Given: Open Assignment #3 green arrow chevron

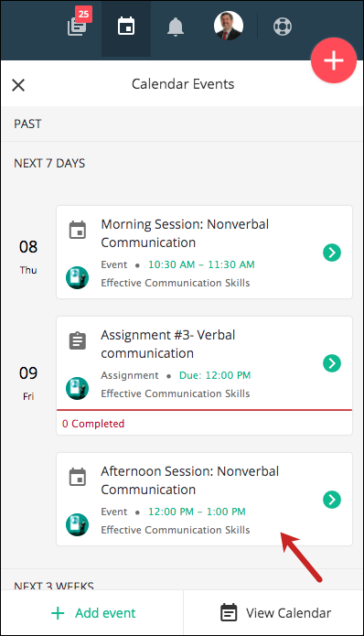Looking at the screenshot, I should coord(332,363).
